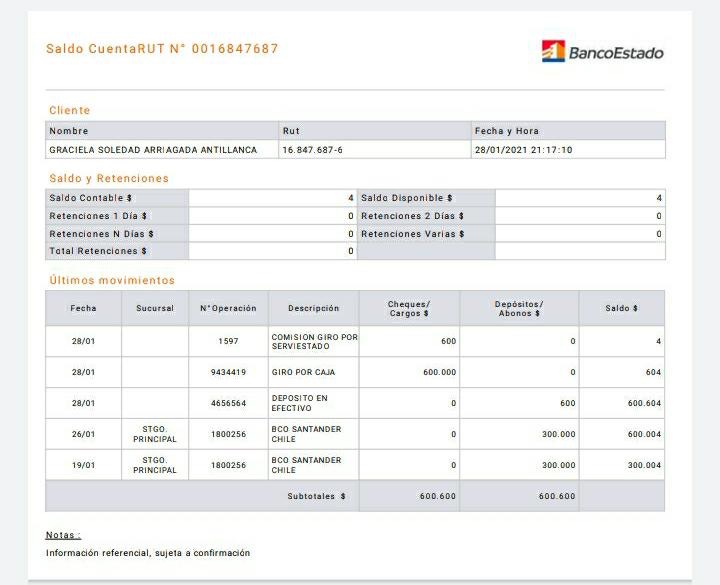Click the 'Saldo Contable $' label

point(90,198)
